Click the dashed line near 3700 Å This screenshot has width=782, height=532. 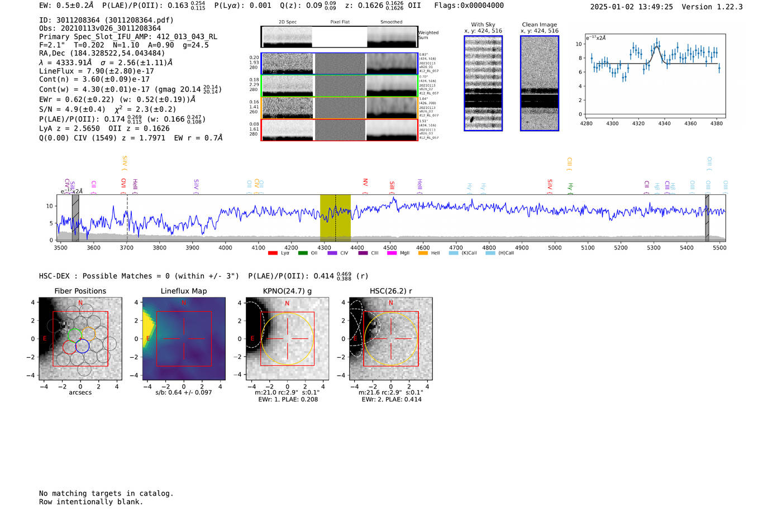coord(127,218)
